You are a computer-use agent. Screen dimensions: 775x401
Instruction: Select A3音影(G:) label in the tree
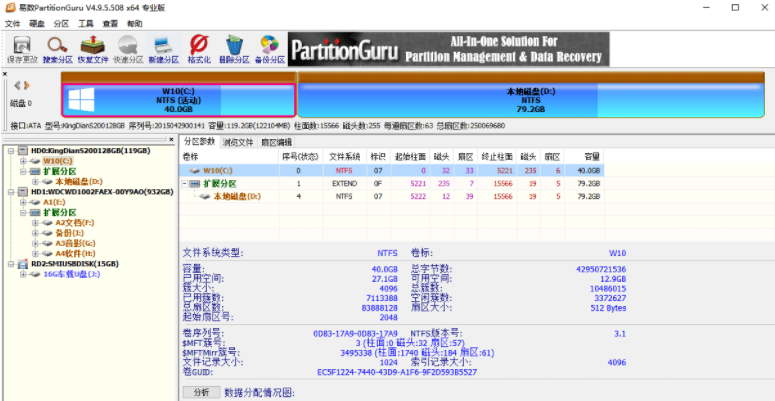point(76,243)
